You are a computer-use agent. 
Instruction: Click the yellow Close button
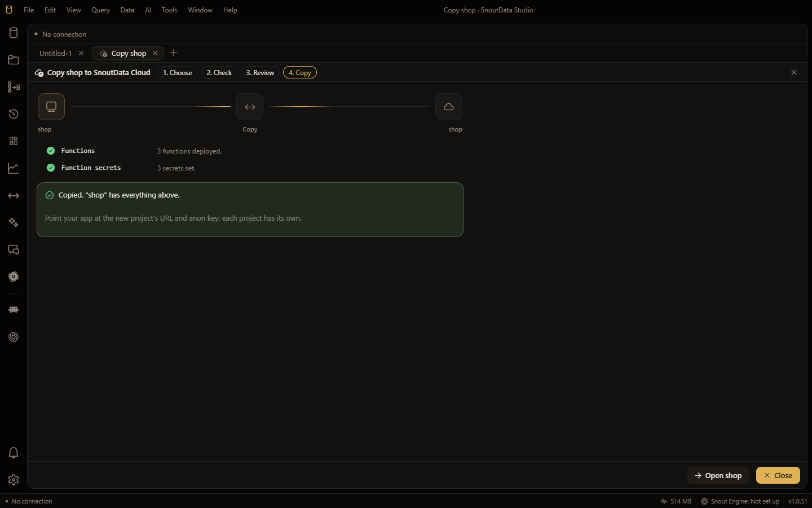[778, 475]
